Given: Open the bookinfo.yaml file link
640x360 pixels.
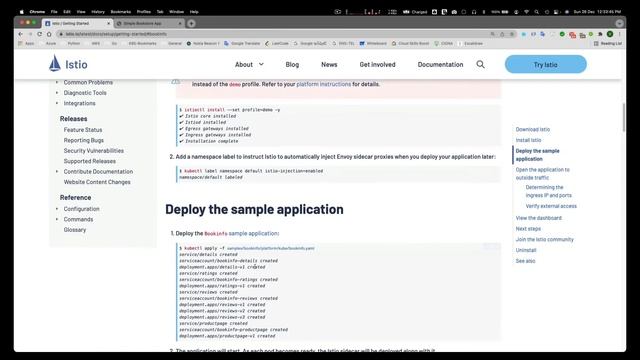Looking at the screenshot, I should [x=271, y=248].
